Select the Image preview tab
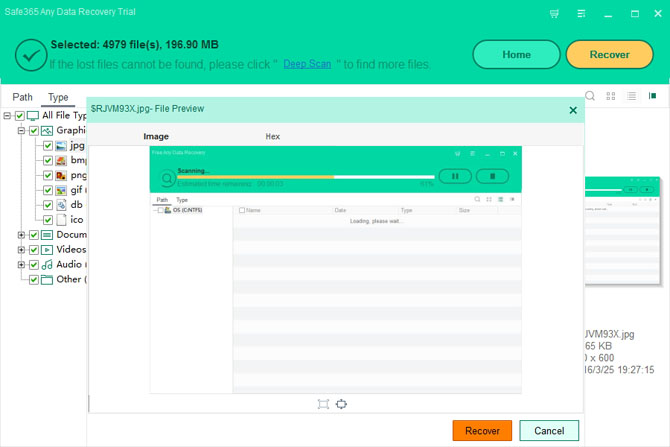This screenshot has height=447, width=670. coord(156,136)
